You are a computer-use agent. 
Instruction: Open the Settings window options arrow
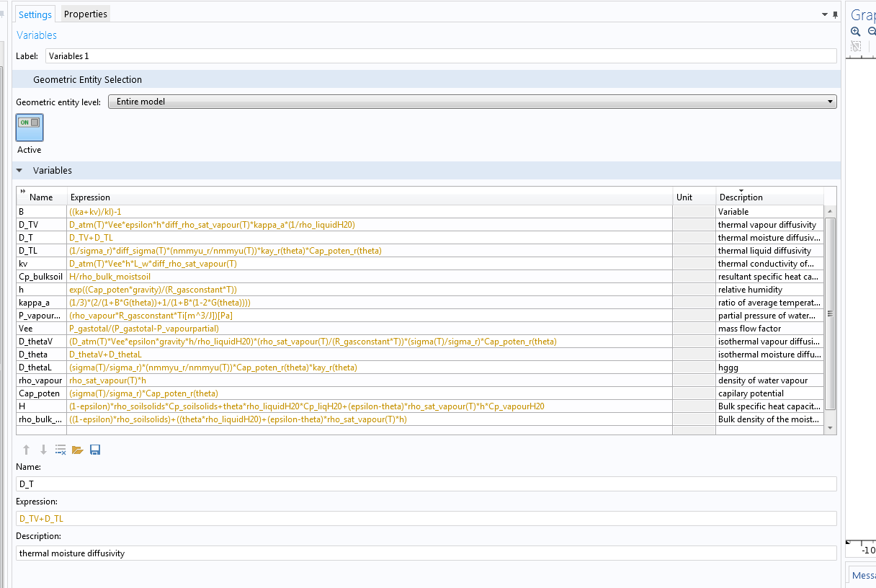(x=824, y=14)
